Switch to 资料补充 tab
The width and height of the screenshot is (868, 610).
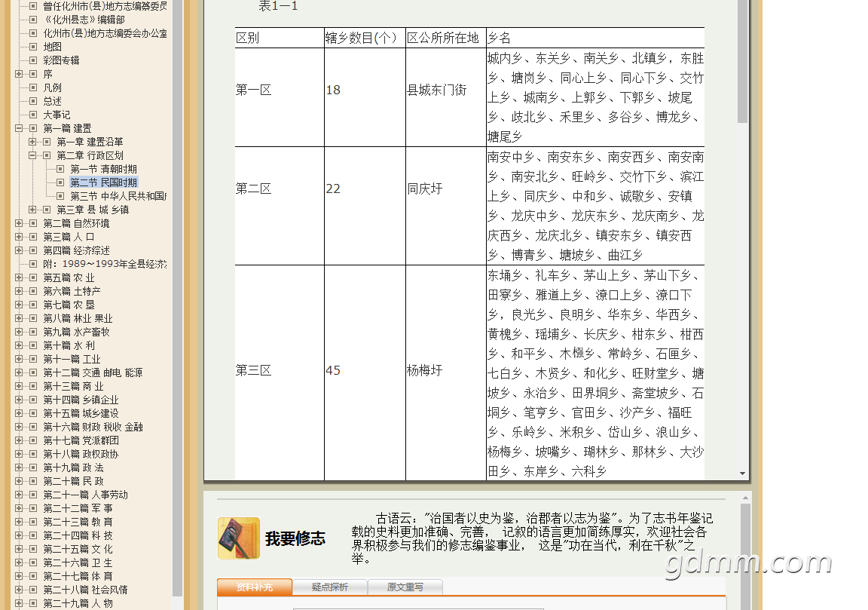(x=255, y=587)
